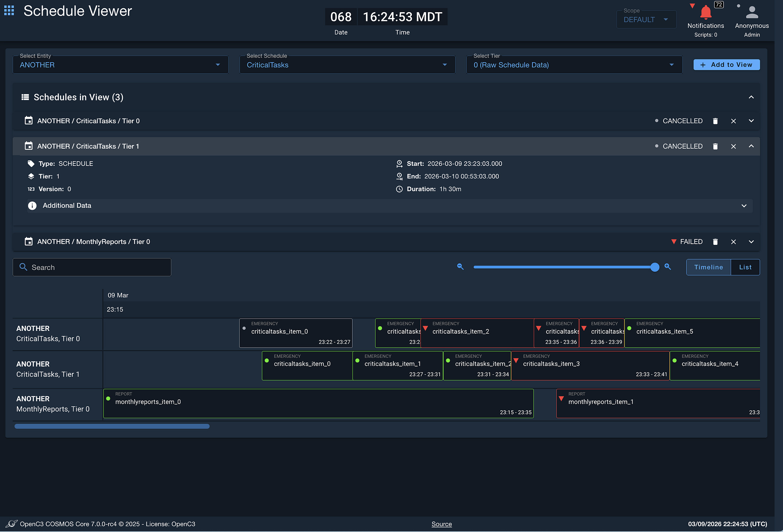Screen dimensions: 783x532
Task: Click the CriticalTasks, Tier 0 timeline row label
Action: [x=48, y=334]
